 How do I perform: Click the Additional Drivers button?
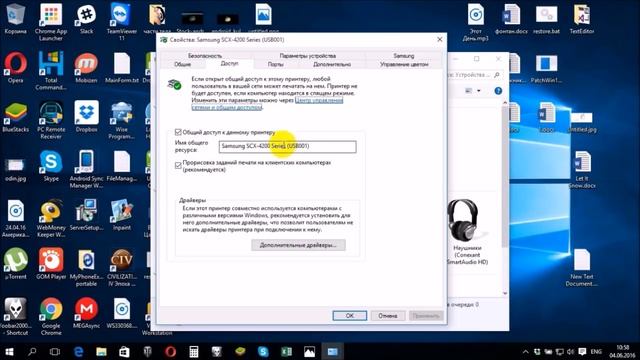(298, 245)
